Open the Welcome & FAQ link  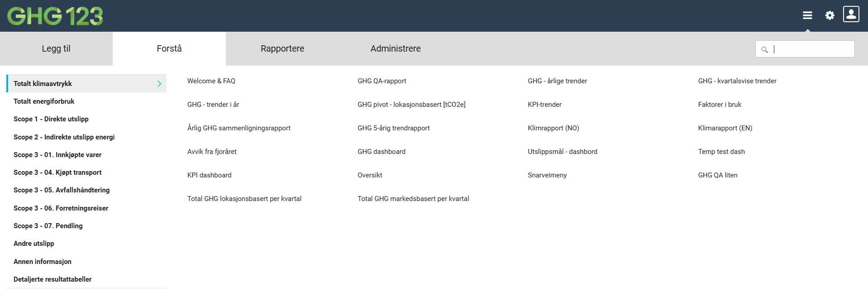coord(211,81)
